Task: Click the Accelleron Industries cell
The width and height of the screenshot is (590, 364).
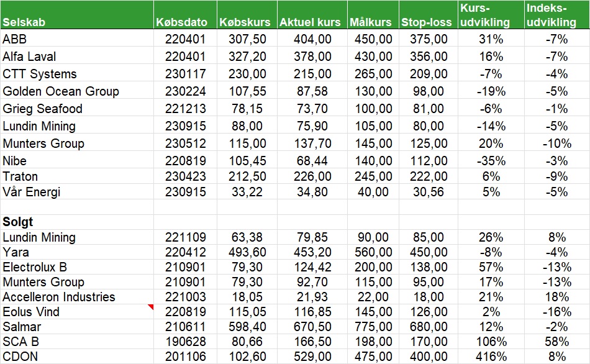Action: click(59, 297)
